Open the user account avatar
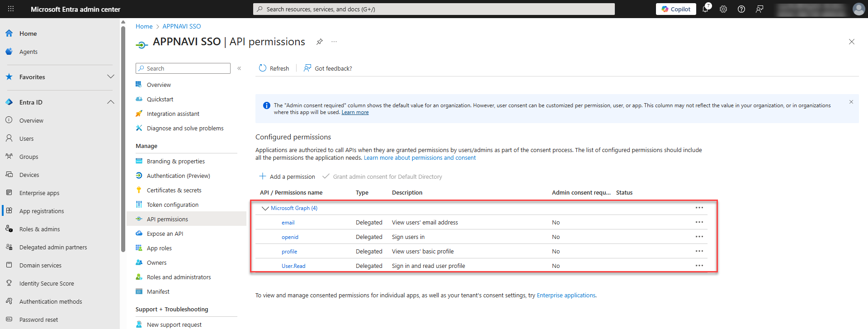This screenshot has width=868, height=329. point(859,9)
